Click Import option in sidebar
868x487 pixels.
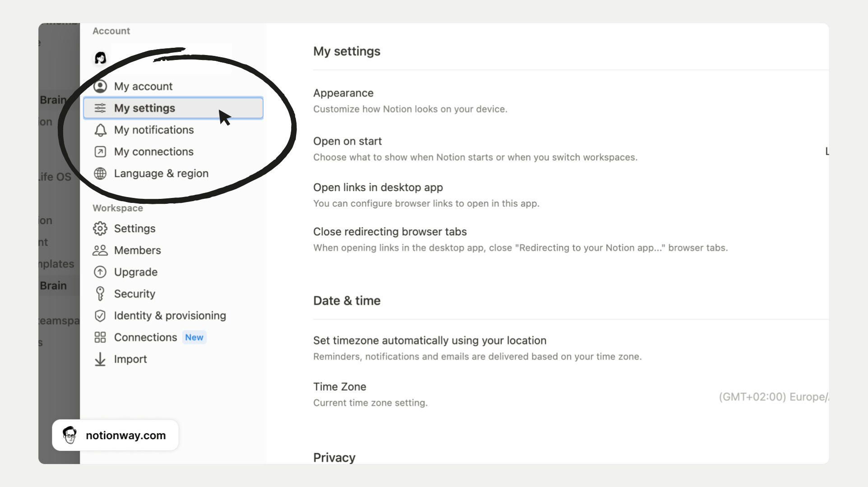[130, 358]
